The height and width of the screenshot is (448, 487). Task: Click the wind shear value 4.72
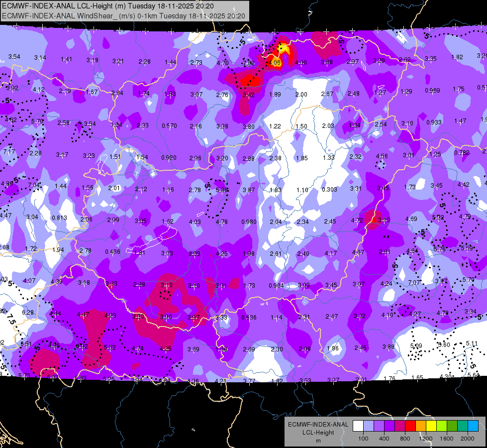tap(357, 221)
